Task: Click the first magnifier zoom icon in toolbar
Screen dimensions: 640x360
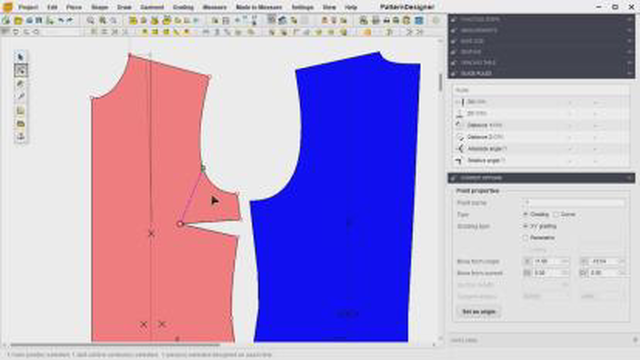Action: tap(90, 20)
